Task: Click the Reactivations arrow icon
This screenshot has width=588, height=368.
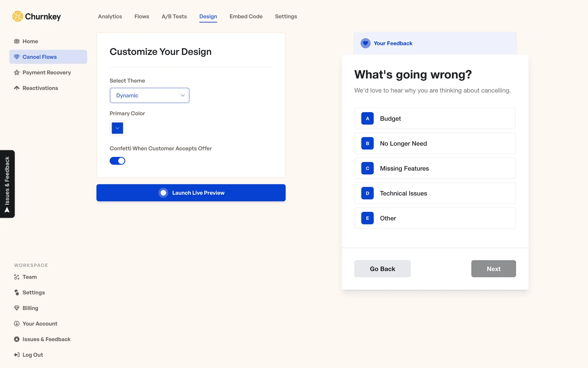Action: click(x=17, y=88)
